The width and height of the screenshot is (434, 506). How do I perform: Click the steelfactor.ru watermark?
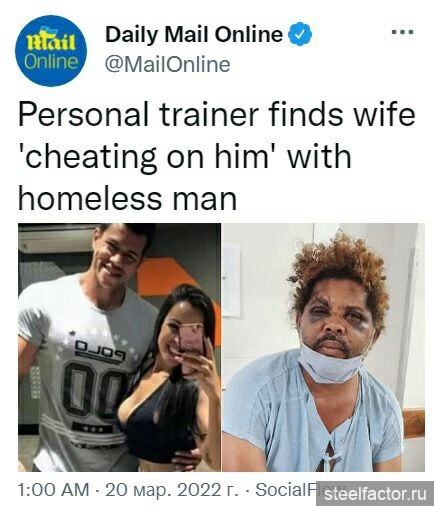click(375, 494)
